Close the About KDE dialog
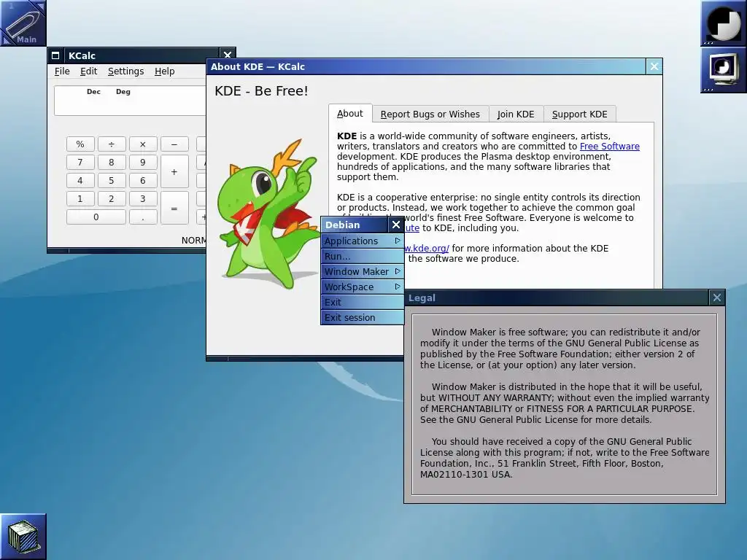This screenshot has height=560, width=747. click(654, 66)
